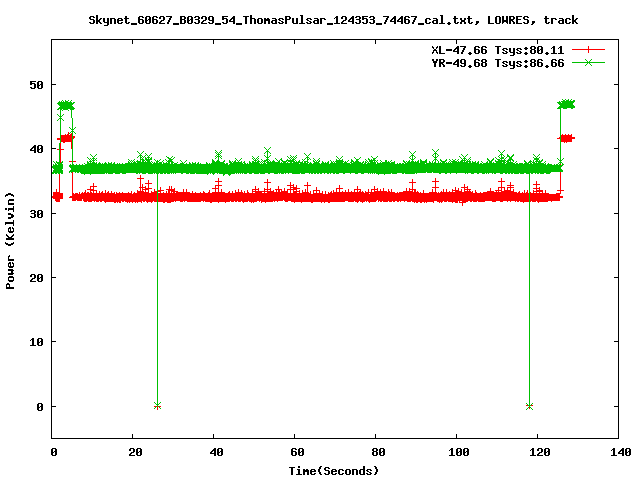The width and height of the screenshot is (640, 480).
Task: Click the red cal-on plateau at plot end
Action: pyautogui.click(x=567, y=138)
